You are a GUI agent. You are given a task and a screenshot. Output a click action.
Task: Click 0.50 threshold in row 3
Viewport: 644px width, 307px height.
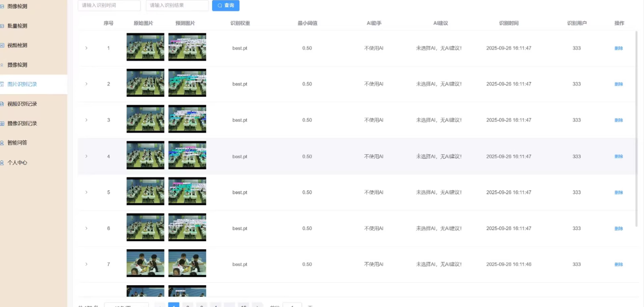(x=307, y=120)
